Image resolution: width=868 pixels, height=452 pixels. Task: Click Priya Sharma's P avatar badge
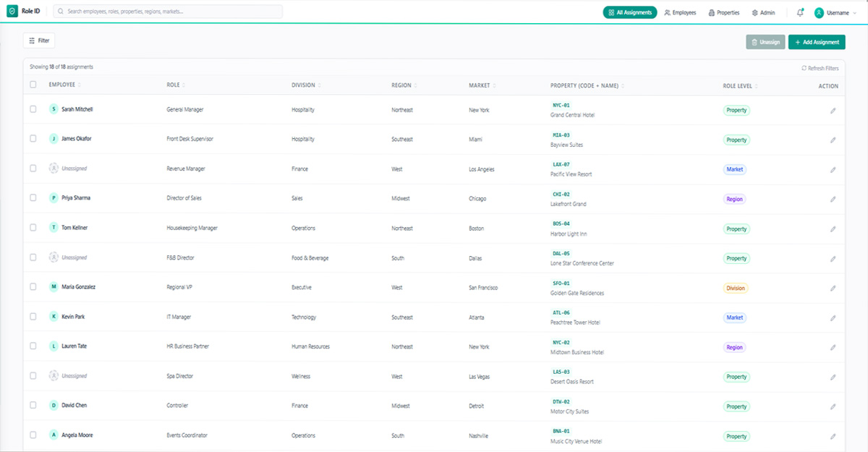pyautogui.click(x=54, y=198)
